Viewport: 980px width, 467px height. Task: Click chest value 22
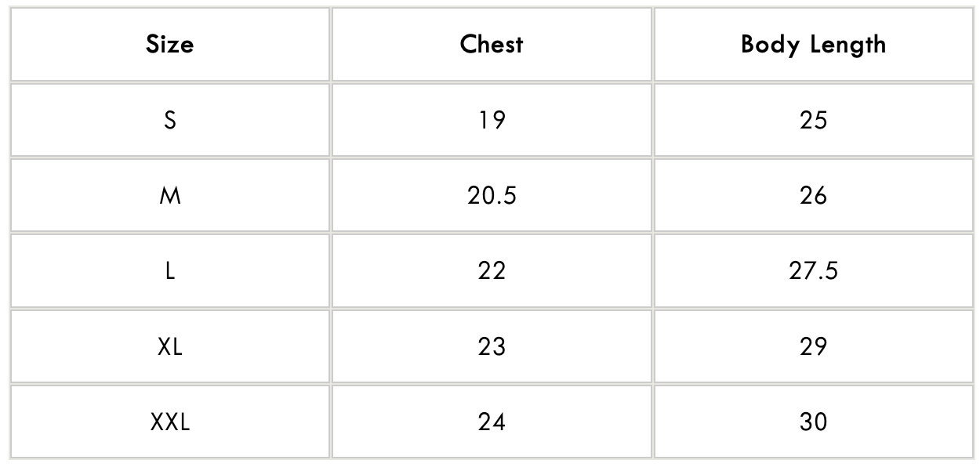coord(492,270)
